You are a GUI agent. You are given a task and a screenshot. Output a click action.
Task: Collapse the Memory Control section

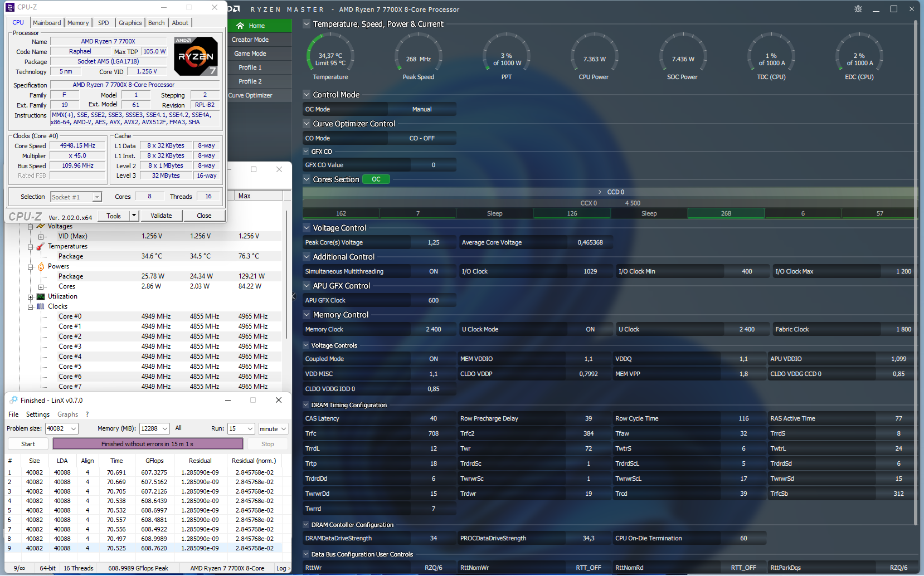(307, 315)
